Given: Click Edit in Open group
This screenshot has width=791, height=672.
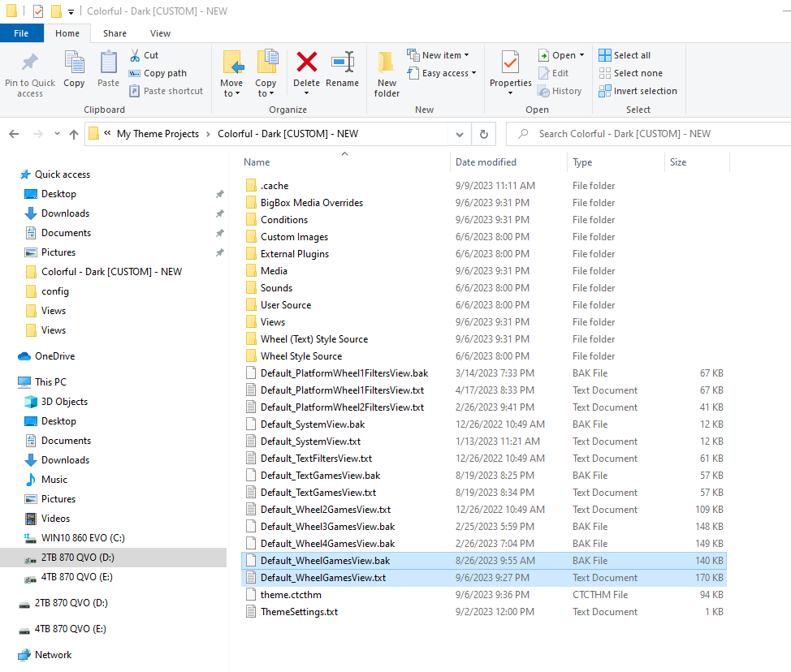Looking at the screenshot, I should (x=554, y=73).
